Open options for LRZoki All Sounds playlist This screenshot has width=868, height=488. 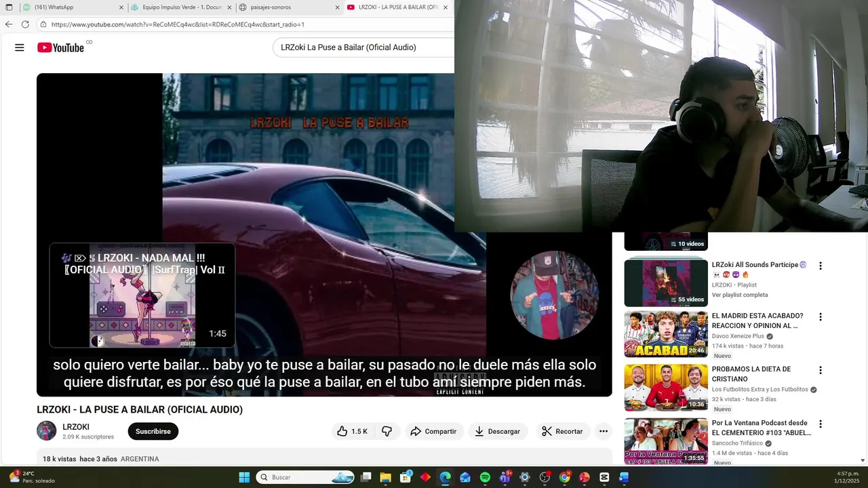[x=821, y=266]
